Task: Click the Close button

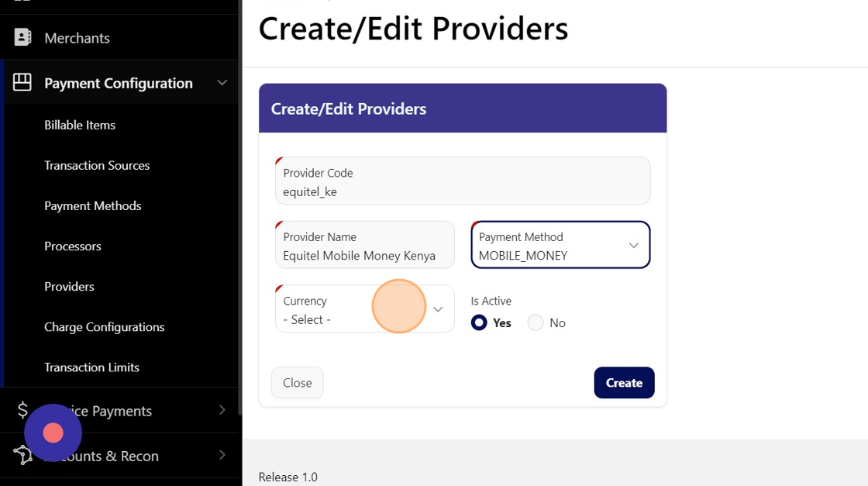Action: point(297,383)
